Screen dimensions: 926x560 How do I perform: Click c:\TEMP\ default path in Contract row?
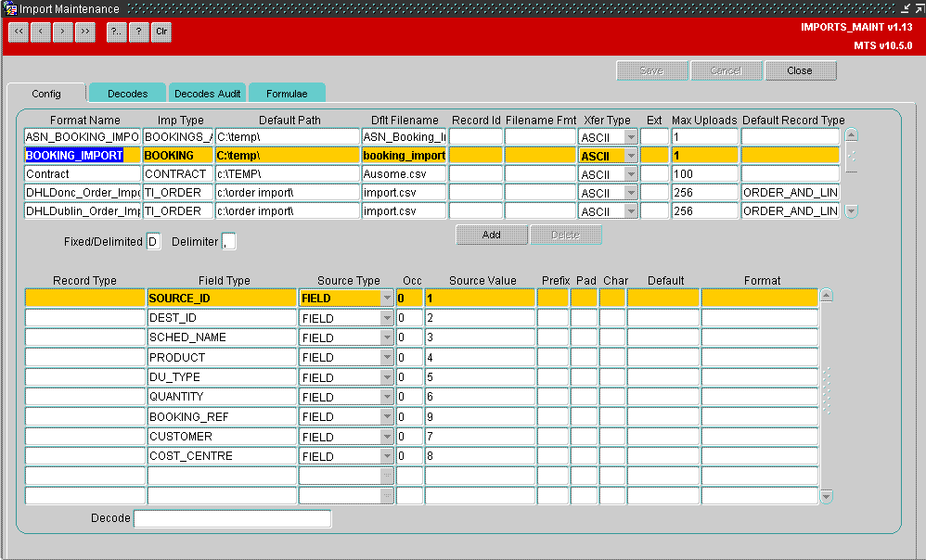click(288, 174)
